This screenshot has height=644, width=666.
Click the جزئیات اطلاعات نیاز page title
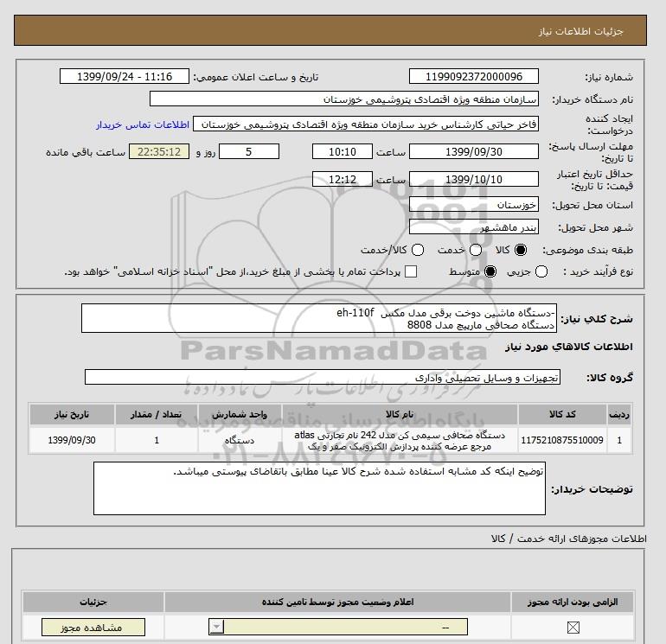point(580,31)
